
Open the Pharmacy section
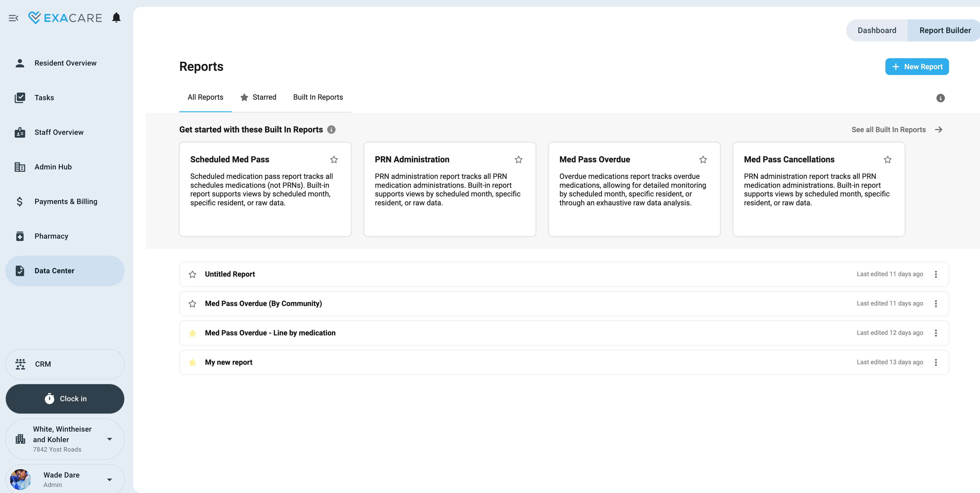51,236
